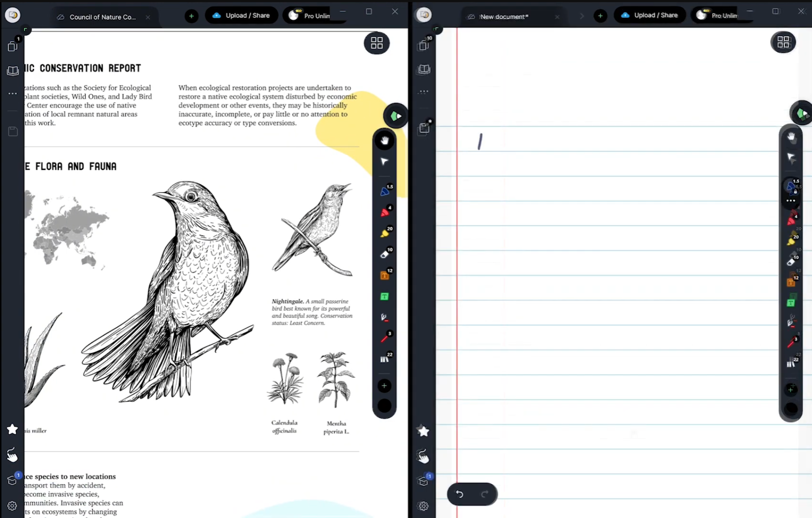Add a new tool with plus in left toolbar

point(384,386)
